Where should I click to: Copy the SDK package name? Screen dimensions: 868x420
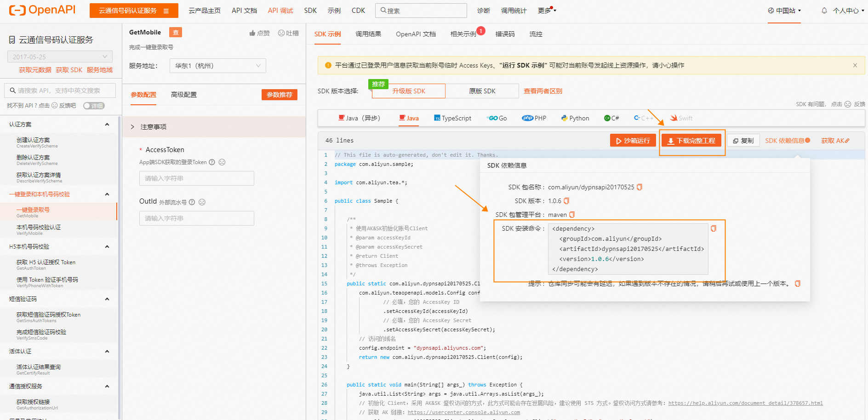coord(640,187)
